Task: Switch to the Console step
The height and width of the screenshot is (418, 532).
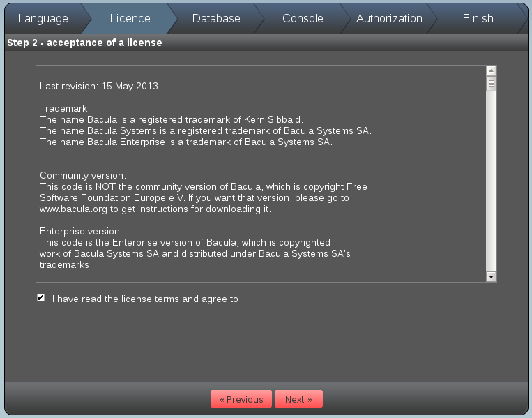Action: (x=303, y=18)
